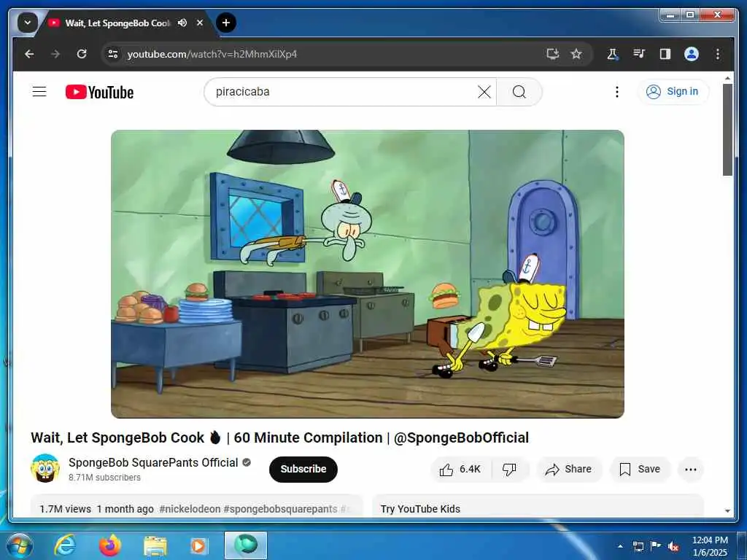747x560 pixels.
Task: Open YouTube settings three-dot menu
Action: coord(617,92)
